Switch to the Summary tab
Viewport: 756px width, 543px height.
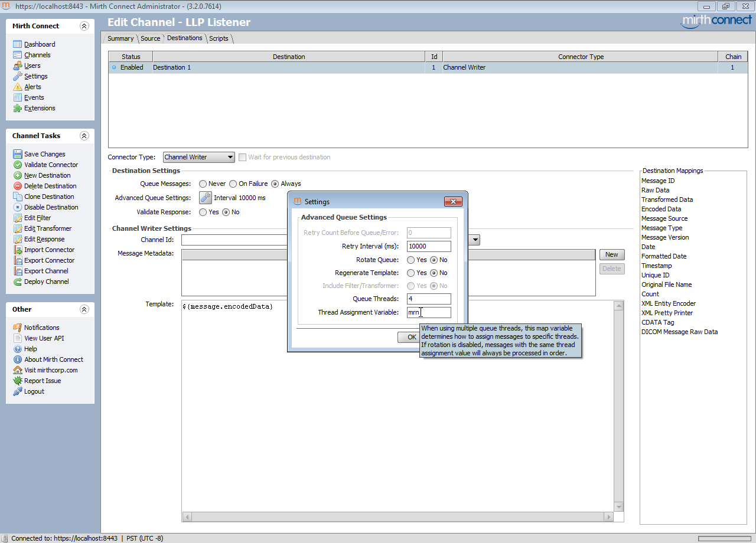pos(120,38)
